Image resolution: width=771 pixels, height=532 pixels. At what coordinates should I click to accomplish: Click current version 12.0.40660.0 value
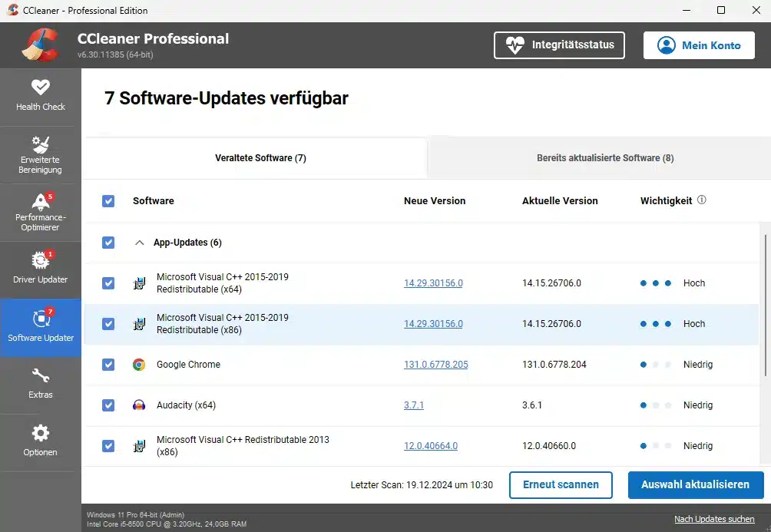point(549,446)
